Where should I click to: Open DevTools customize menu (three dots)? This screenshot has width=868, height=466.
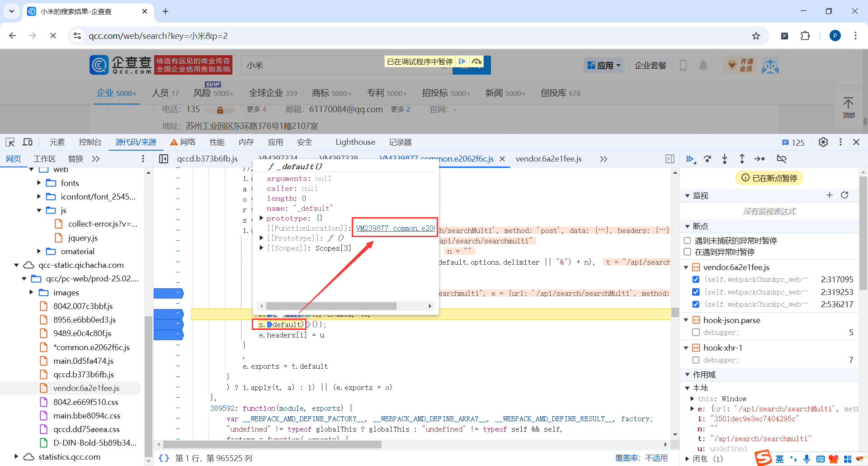coord(840,142)
